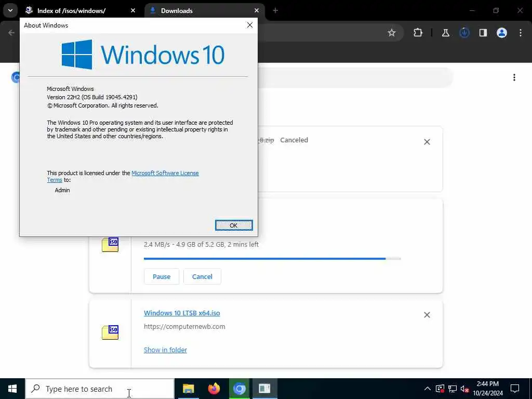532x399 pixels.
Task: Open a new browser tab
Action: coord(275,10)
